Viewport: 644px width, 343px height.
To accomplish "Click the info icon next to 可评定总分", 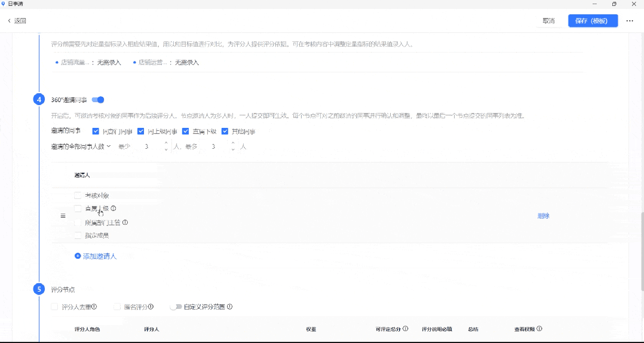I will tap(406, 329).
